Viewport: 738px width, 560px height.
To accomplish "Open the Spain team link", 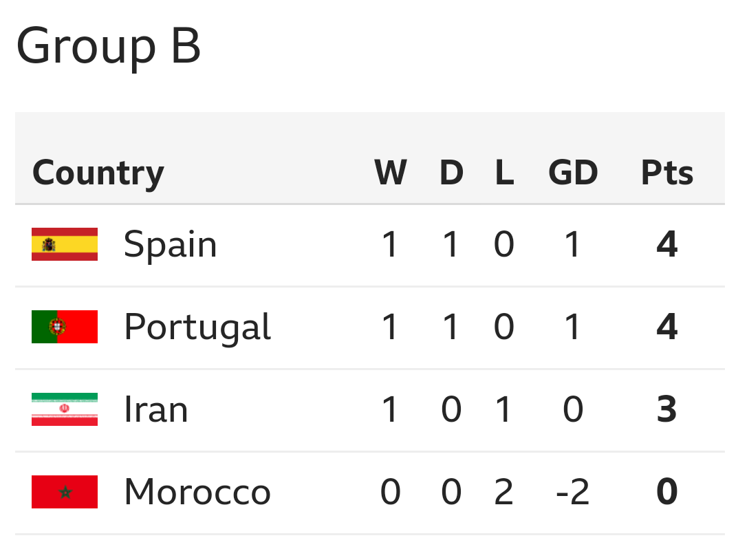I will 170,244.
